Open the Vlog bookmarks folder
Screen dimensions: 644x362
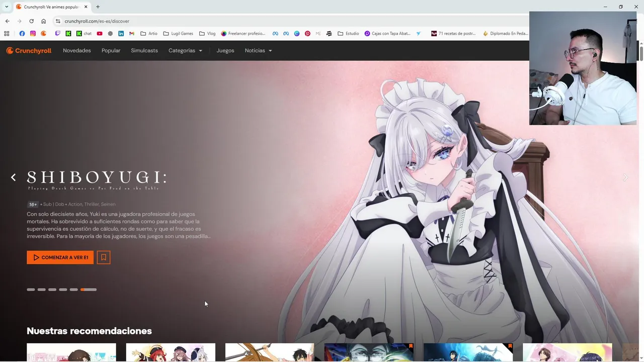207,34
